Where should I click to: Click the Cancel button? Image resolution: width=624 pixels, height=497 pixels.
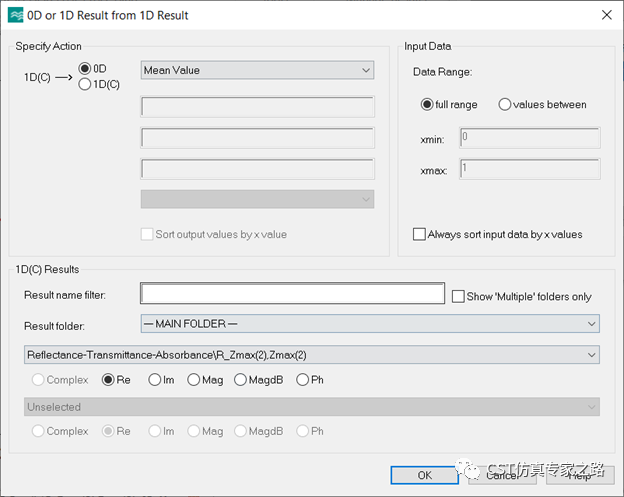502,475
